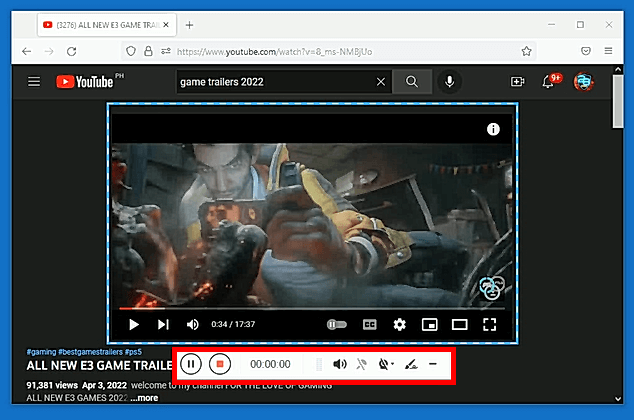The height and width of the screenshot is (420, 634).
Task: Save page to Pocket
Action: (585, 51)
